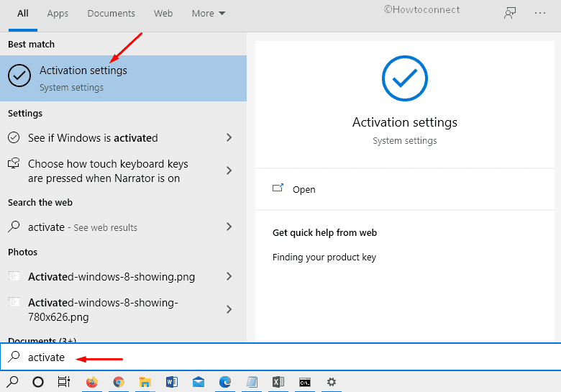
Task: Open Task View on the taskbar
Action: pyautogui.click(x=64, y=382)
